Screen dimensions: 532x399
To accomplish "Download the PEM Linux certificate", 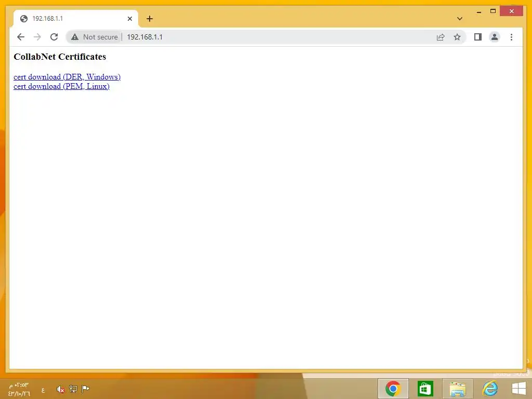I will [61, 87].
